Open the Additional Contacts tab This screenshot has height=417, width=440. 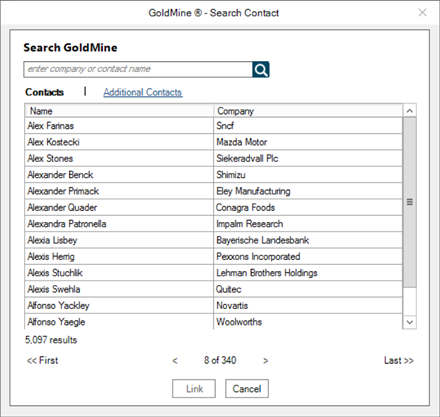coord(143,92)
